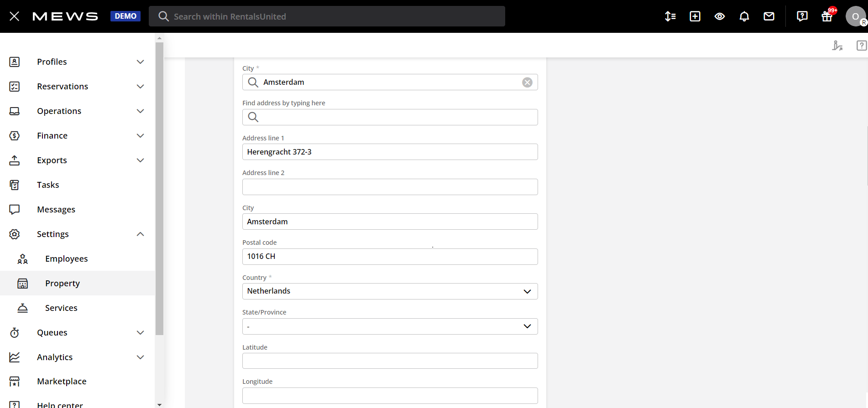868x408 pixels.
Task: Open the mail envelope icon
Action: [769, 16]
